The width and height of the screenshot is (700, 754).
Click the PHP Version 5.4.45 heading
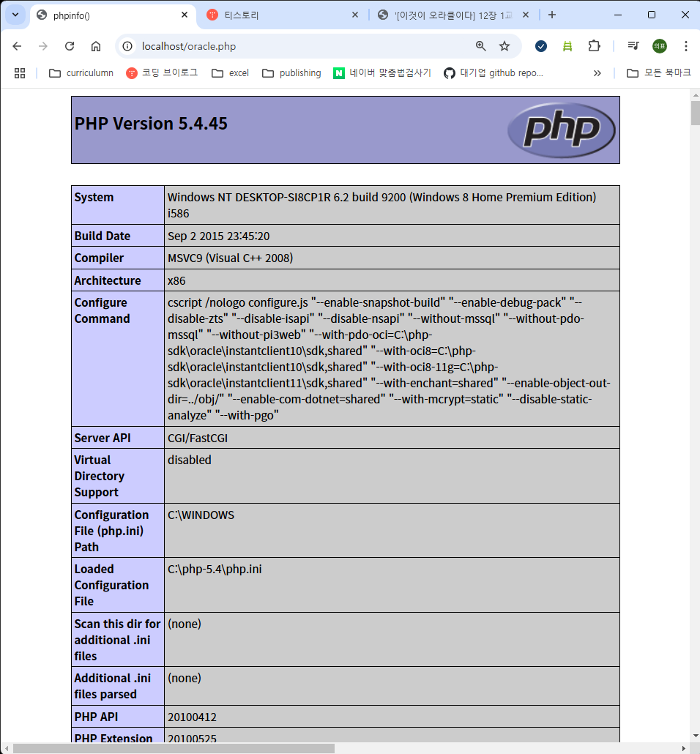151,124
